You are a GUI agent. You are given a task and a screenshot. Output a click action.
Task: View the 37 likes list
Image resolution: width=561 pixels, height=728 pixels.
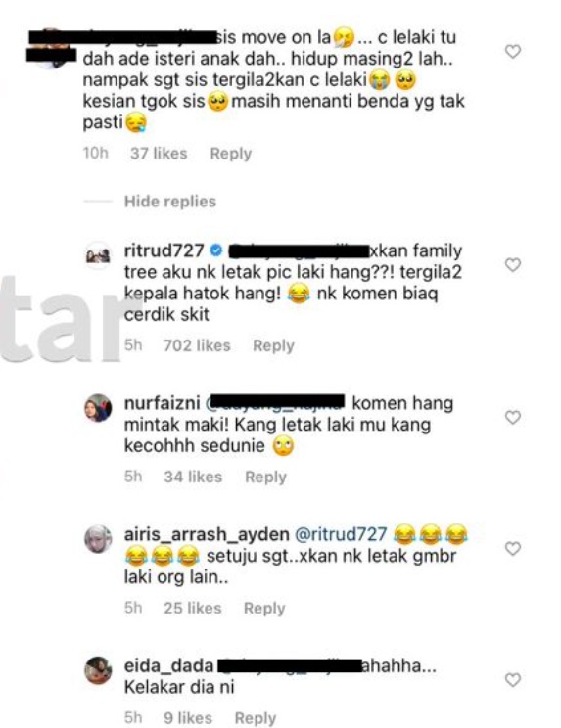(159, 154)
